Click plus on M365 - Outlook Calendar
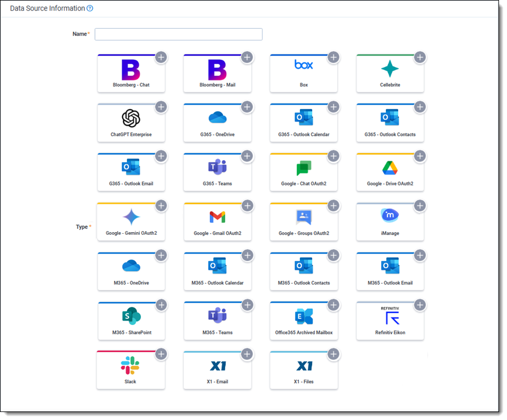The height and width of the screenshot is (420, 507). [247, 256]
